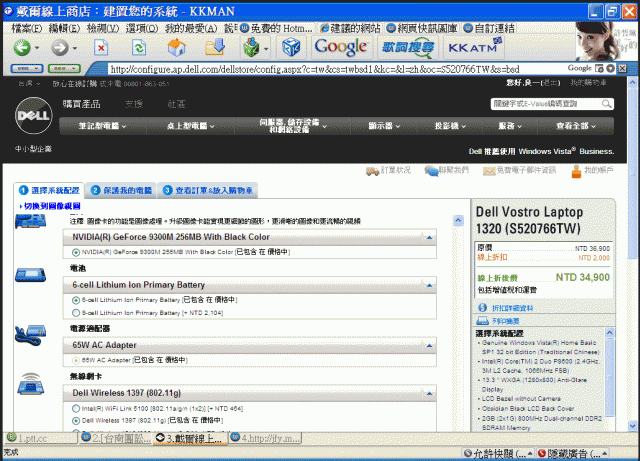Click the power adapter component image
This screenshot has width=640, height=461.
(31, 335)
